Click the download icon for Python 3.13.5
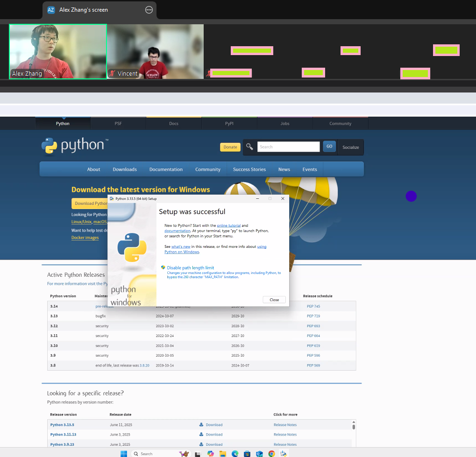 [x=201, y=424]
